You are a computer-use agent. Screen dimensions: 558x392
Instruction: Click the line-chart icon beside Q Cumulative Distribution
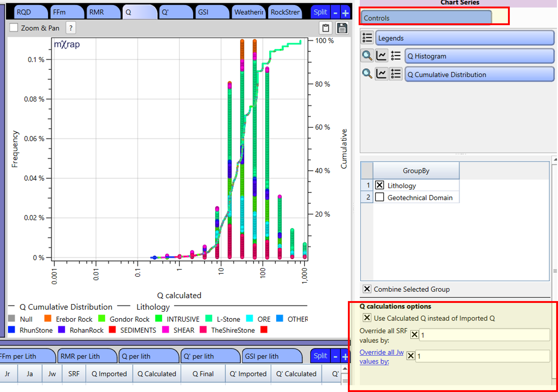381,74
